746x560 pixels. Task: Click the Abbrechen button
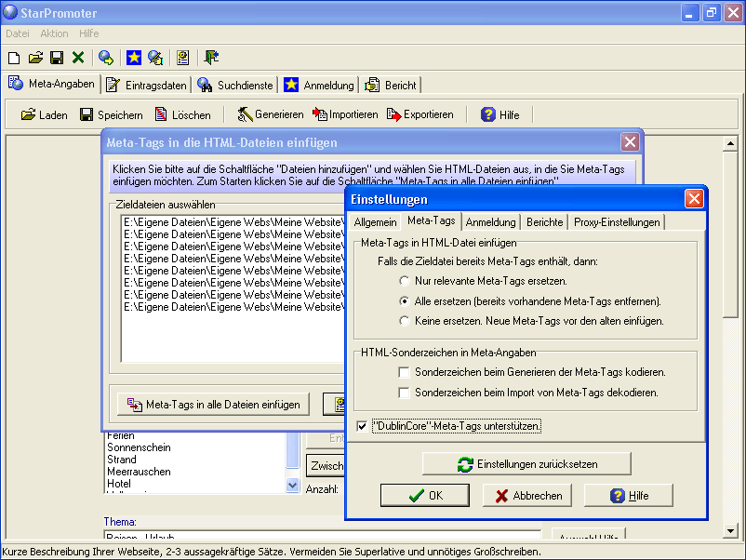pyautogui.click(x=527, y=496)
